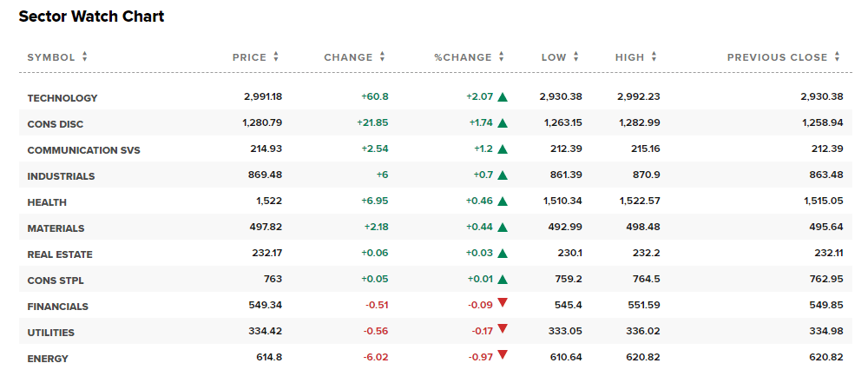The height and width of the screenshot is (383, 868).
Task: Click the Health sector symbol
Action: (47, 202)
